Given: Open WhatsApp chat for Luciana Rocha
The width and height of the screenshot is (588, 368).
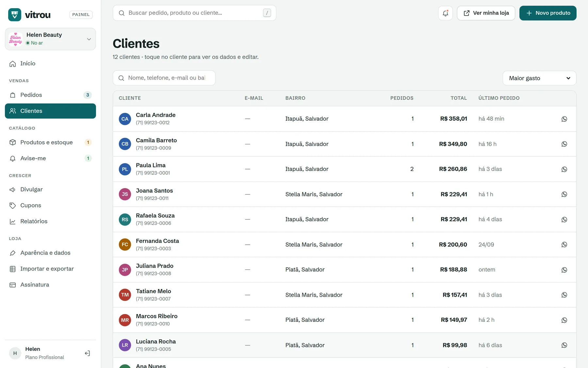Looking at the screenshot, I should [x=564, y=345].
